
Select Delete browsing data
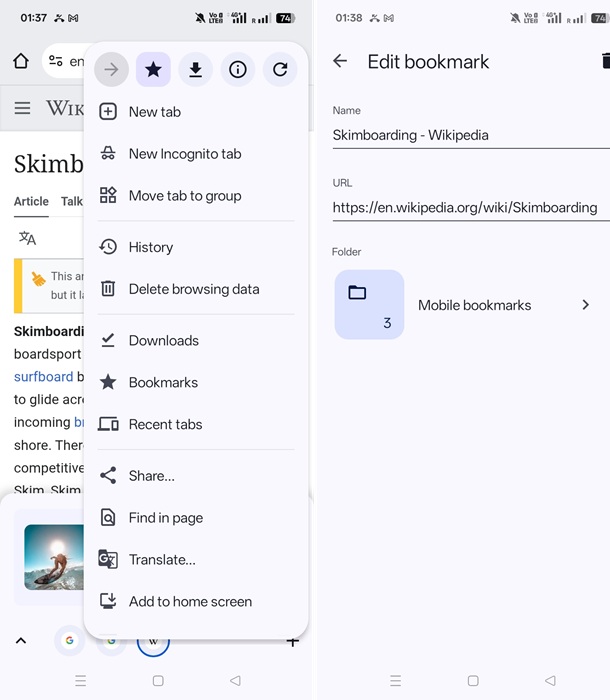tap(196, 289)
